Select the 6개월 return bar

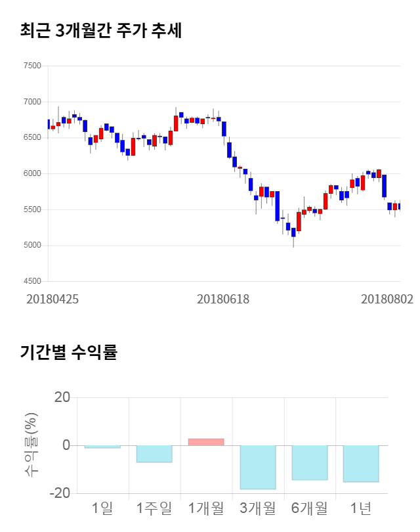pos(310,462)
